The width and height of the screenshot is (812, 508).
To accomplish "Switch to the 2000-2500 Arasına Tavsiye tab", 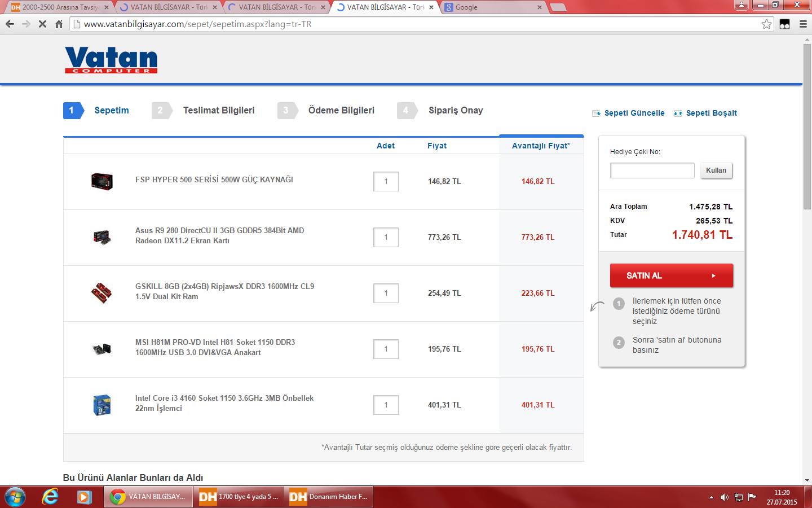I will (x=59, y=7).
